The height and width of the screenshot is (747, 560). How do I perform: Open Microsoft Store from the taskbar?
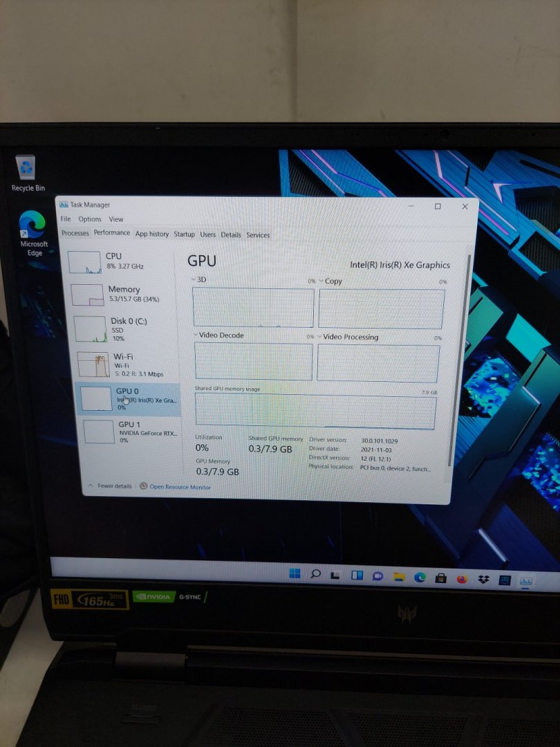point(440,578)
